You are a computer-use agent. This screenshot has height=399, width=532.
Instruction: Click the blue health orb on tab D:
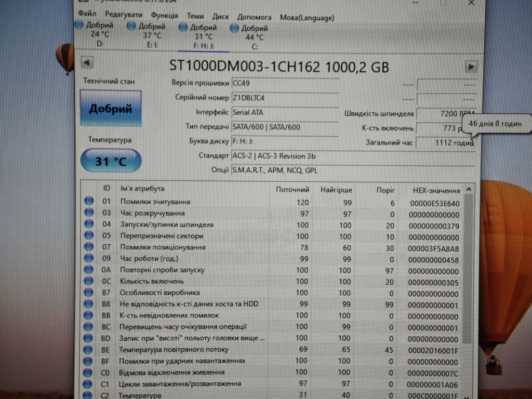79,24
